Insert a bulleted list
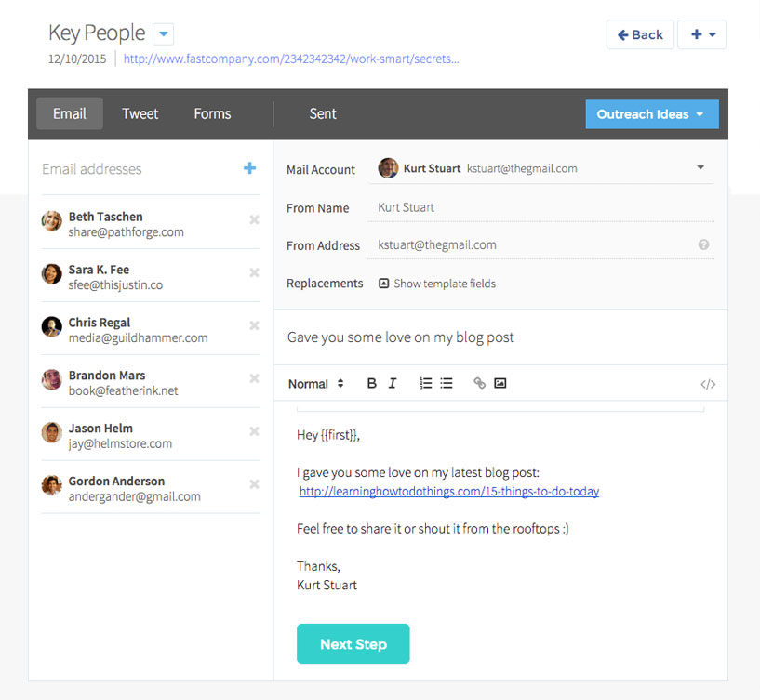Viewport: 760px width, 700px height. 447,383
